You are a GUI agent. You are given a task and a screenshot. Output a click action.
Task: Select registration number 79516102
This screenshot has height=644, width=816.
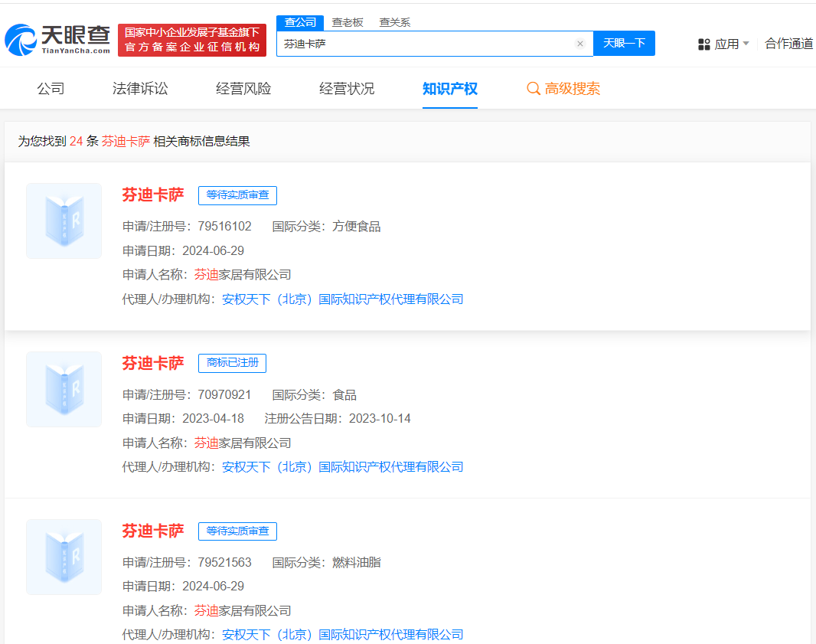(x=225, y=227)
